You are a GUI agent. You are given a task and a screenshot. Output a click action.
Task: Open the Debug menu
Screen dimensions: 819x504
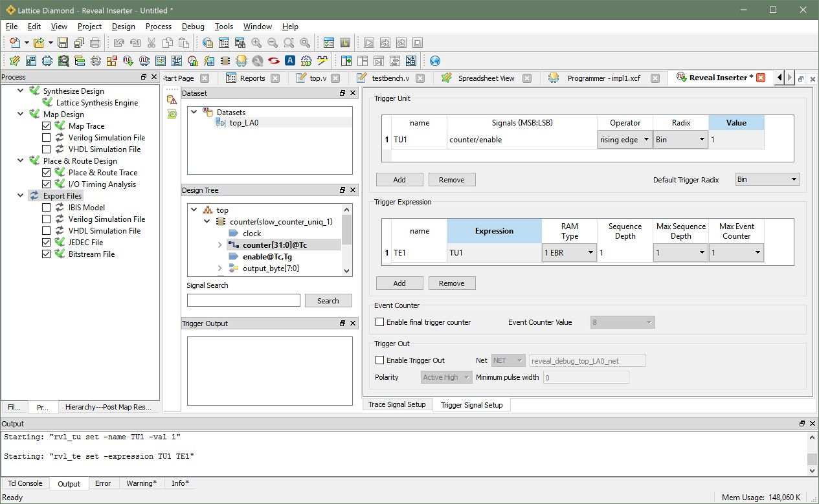coord(193,27)
